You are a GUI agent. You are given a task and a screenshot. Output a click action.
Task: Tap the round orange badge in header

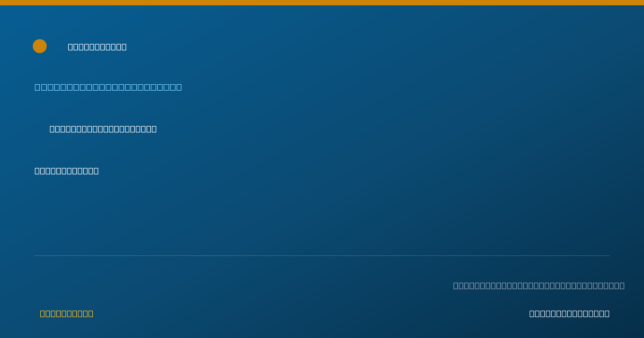pyautogui.click(x=40, y=46)
